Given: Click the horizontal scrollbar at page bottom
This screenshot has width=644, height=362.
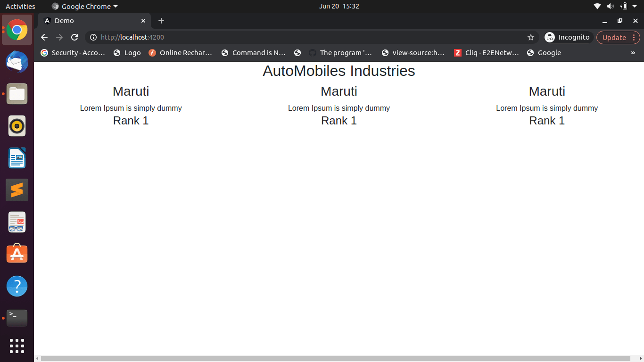Looking at the screenshot, I should pyautogui.click(x=336, y=359).
